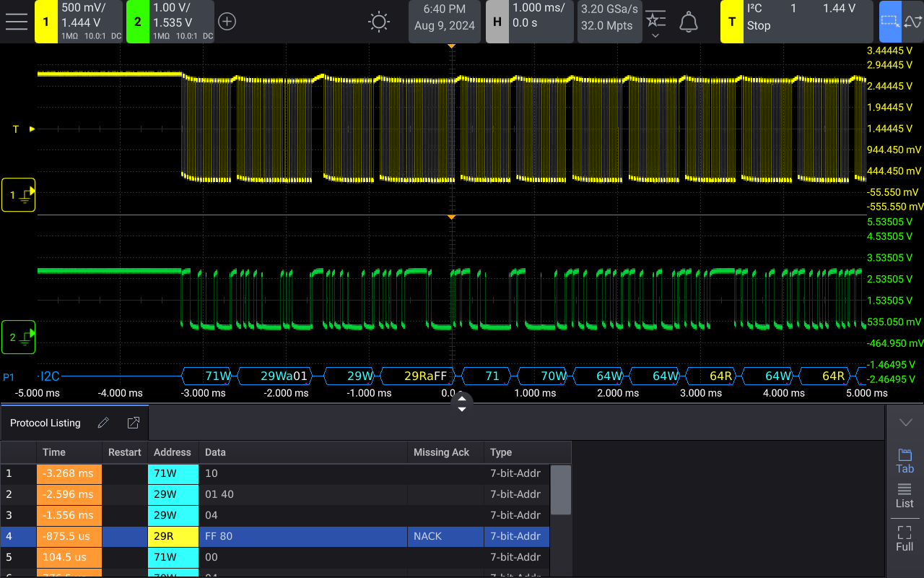The height and width of the screenshot is (578, 924).
Task: Open the hamburger main menu
Action: (x=16, y=22)
